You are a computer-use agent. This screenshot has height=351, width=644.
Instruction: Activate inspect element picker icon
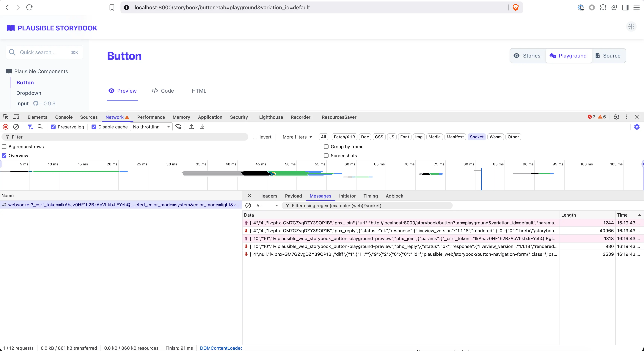5,117
